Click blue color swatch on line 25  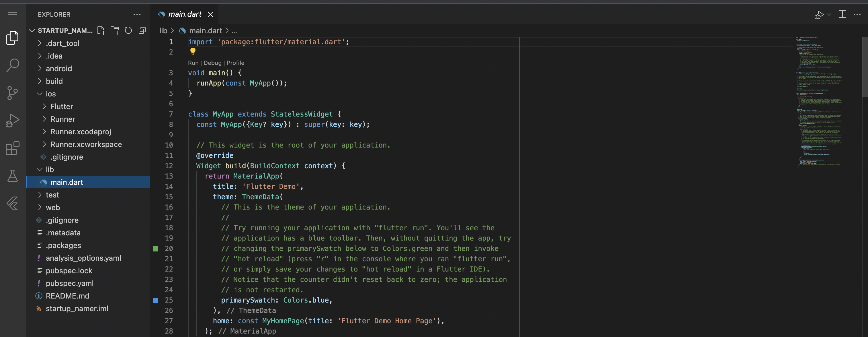(156, 300)
